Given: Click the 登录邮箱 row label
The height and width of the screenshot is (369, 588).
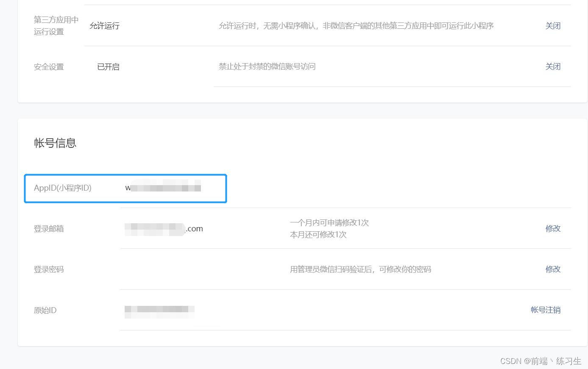Looking at the screenshot, I should (48, 228).
